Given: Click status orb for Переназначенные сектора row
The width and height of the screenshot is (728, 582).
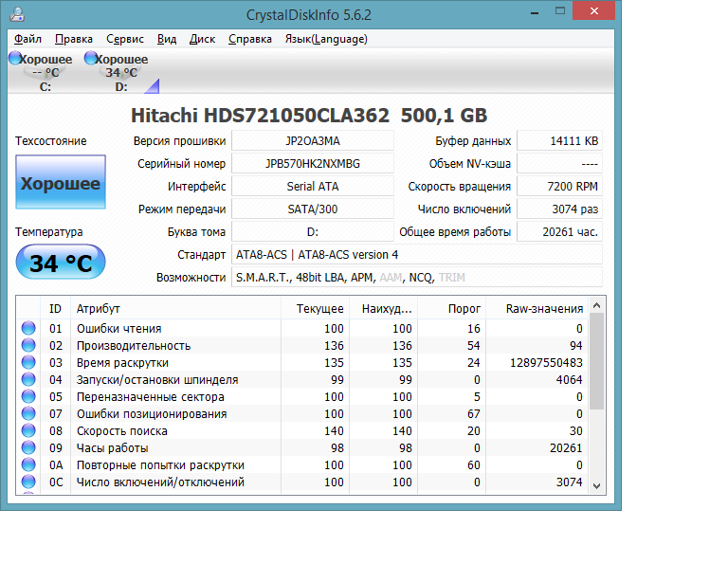Looking at the screenshot, I should point(28,397).
